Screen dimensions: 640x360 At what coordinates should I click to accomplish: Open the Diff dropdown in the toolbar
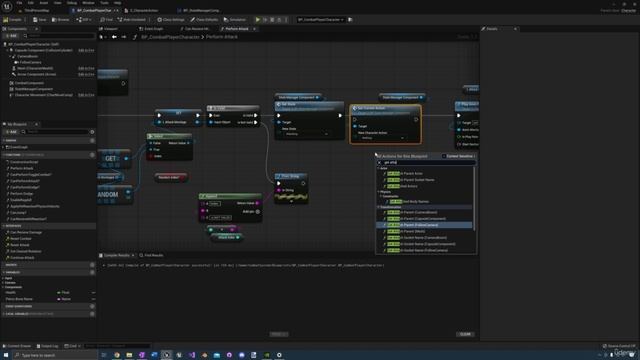tap(83, 20)
